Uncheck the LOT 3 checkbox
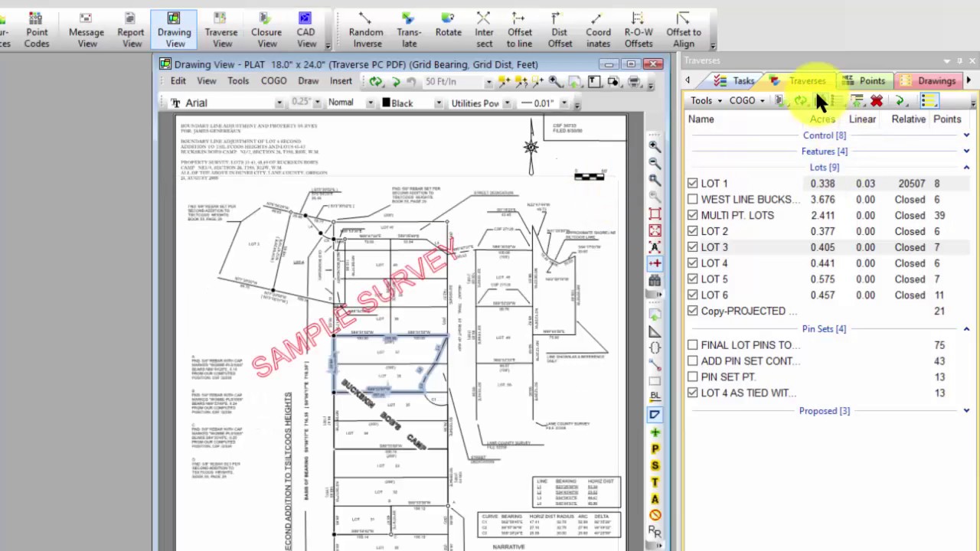Screen dimensions: 980x551 [693, 247]
